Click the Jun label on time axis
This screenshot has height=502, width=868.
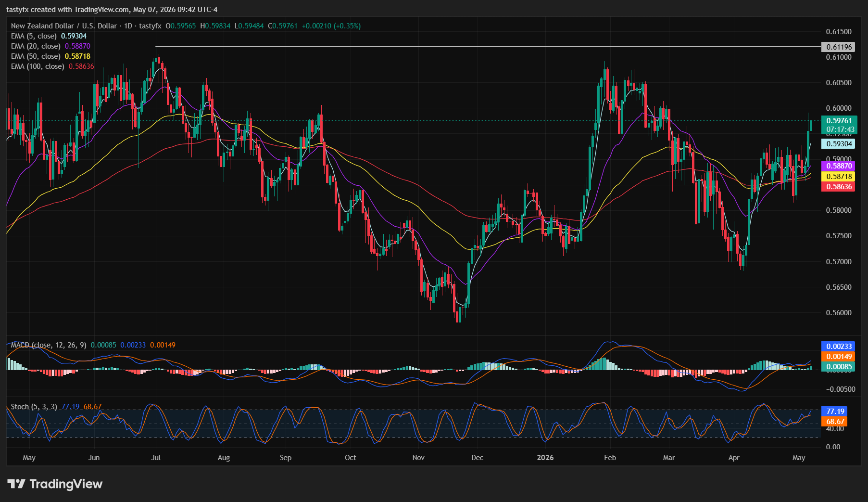coord(94,458)
